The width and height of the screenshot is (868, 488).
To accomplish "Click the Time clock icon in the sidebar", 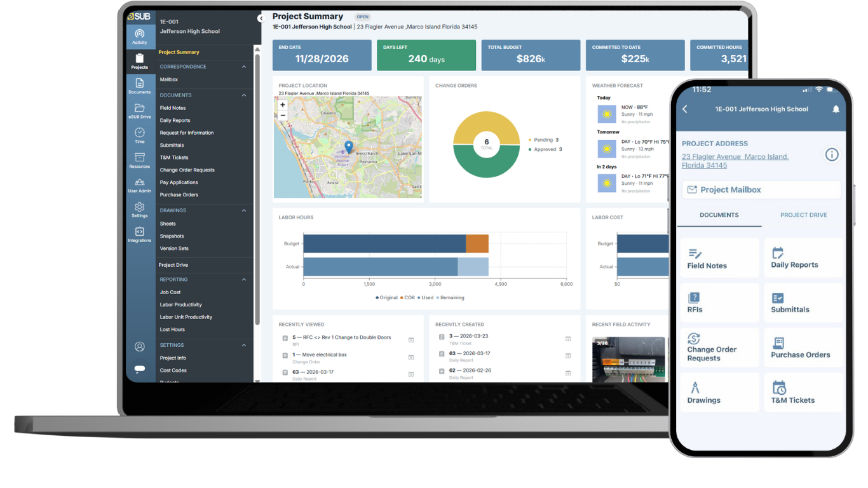I will [140, 135].
